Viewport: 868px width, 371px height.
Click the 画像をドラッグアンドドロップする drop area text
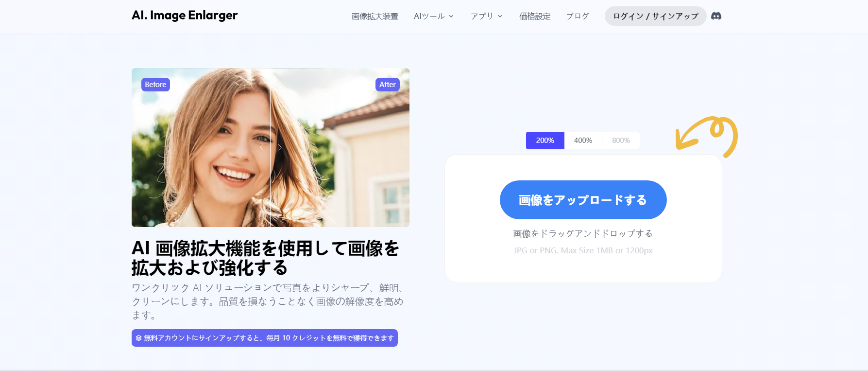tap(583, 233)
